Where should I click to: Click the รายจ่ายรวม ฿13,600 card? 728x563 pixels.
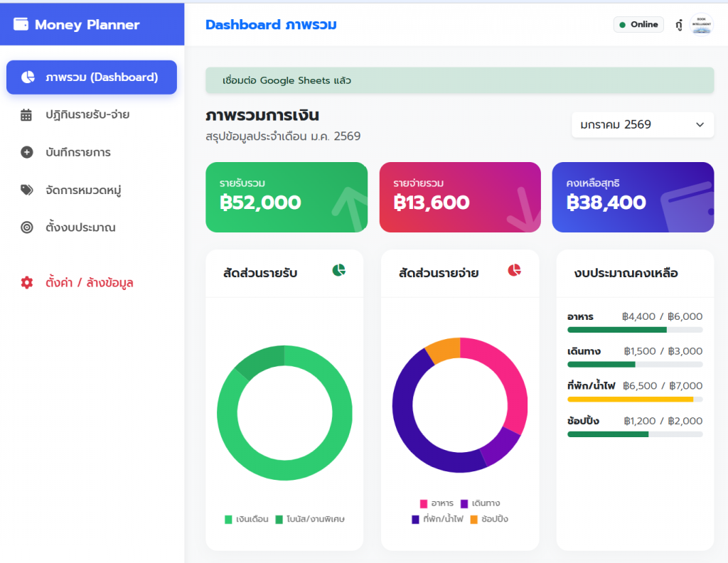460,198
